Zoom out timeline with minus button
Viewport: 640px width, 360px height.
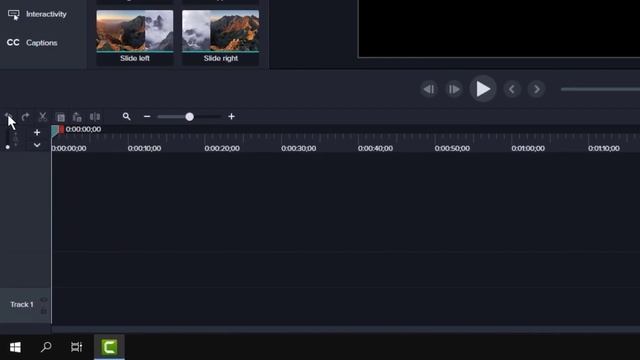click(147, 117)
